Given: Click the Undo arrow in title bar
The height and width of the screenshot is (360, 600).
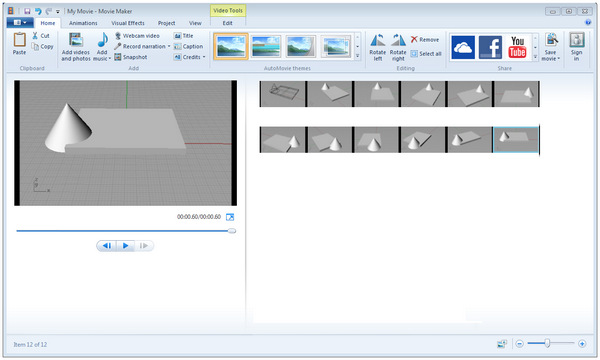Looking at the screenshot, I should point(38,11).
